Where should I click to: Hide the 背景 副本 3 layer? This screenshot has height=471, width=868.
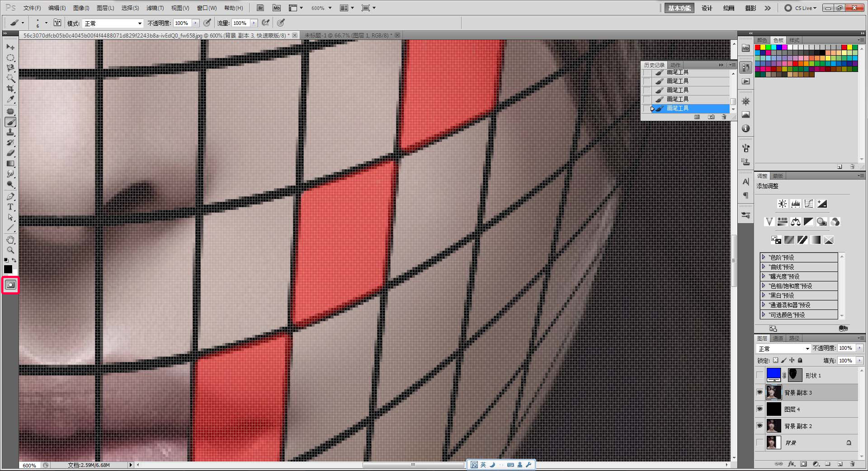[x=759, y=392]
